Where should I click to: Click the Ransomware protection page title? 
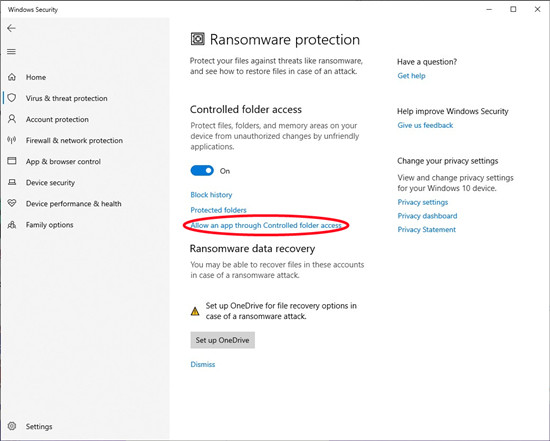coord(285,40)
